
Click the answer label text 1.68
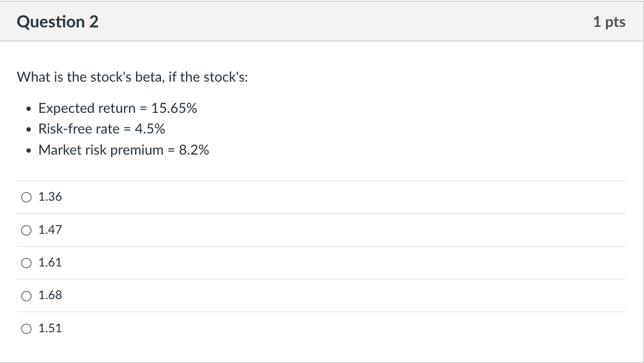[50, 295]
